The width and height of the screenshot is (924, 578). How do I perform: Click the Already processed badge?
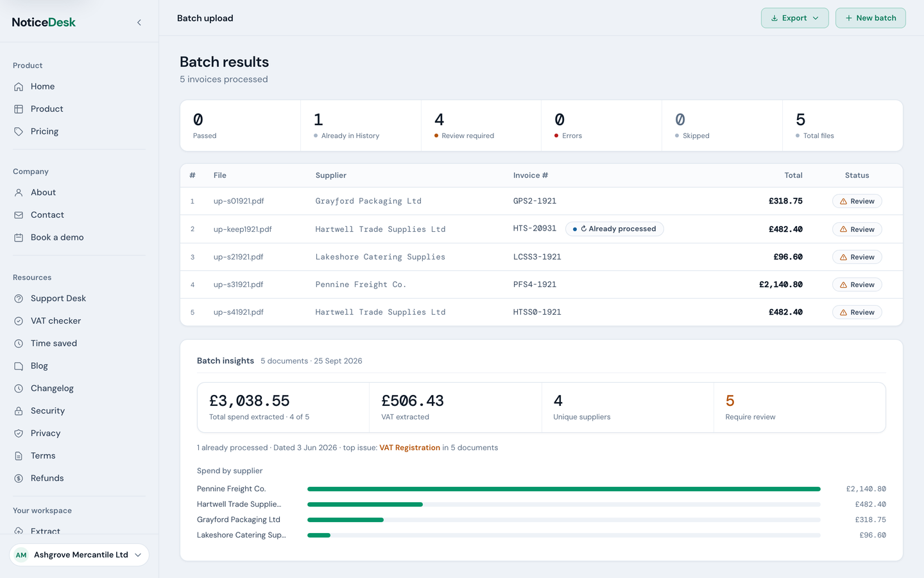(615, 229)
